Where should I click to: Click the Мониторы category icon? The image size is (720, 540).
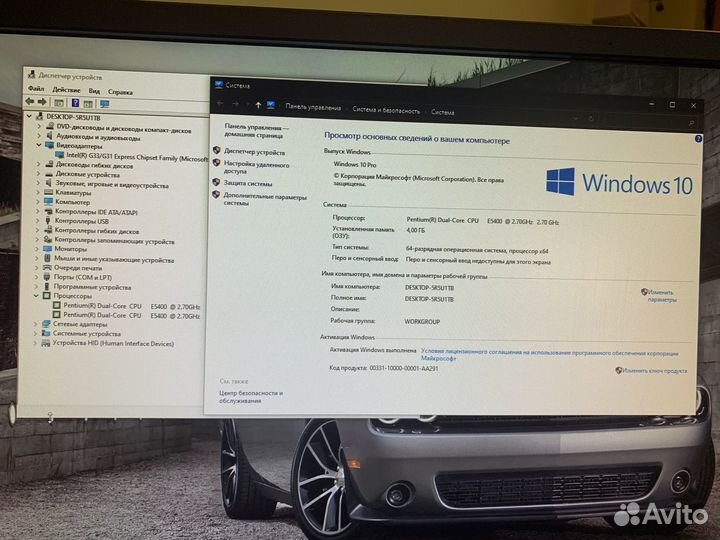pos(48,248)
